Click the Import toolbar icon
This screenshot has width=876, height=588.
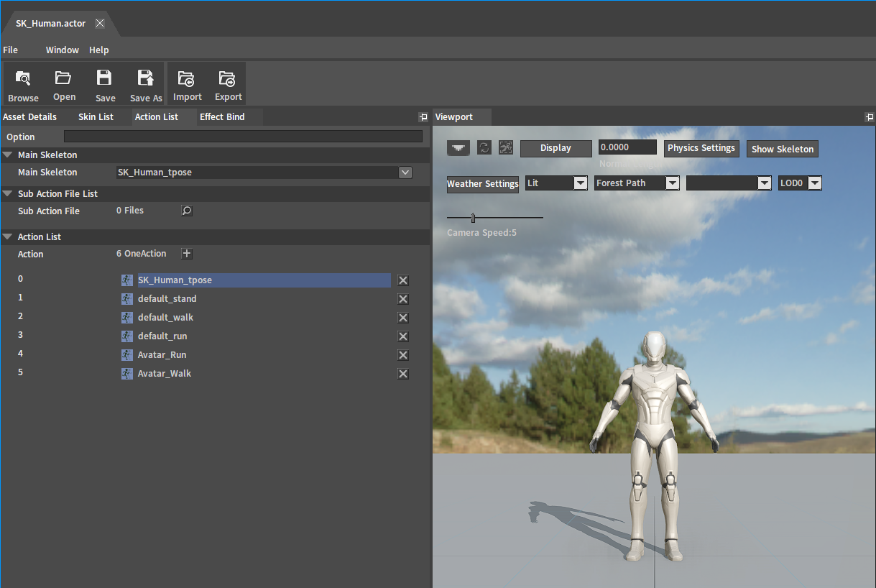(187, 84)
